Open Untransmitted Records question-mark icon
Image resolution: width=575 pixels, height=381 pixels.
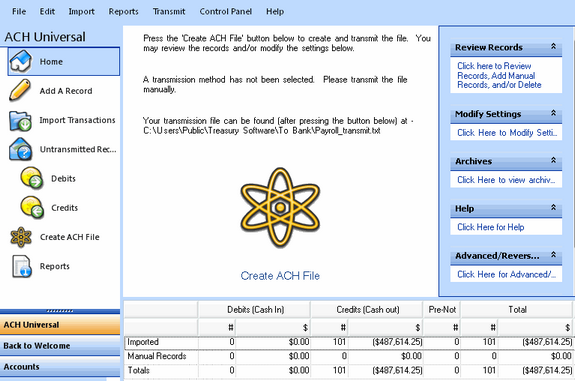pos(21,149)
